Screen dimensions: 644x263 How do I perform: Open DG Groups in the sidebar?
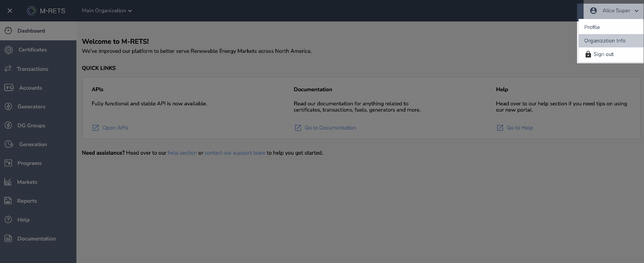31,125
